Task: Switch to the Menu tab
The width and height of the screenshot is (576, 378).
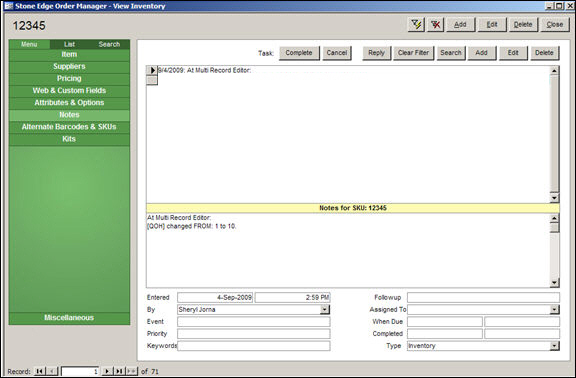Action: (x=29, y=44)
